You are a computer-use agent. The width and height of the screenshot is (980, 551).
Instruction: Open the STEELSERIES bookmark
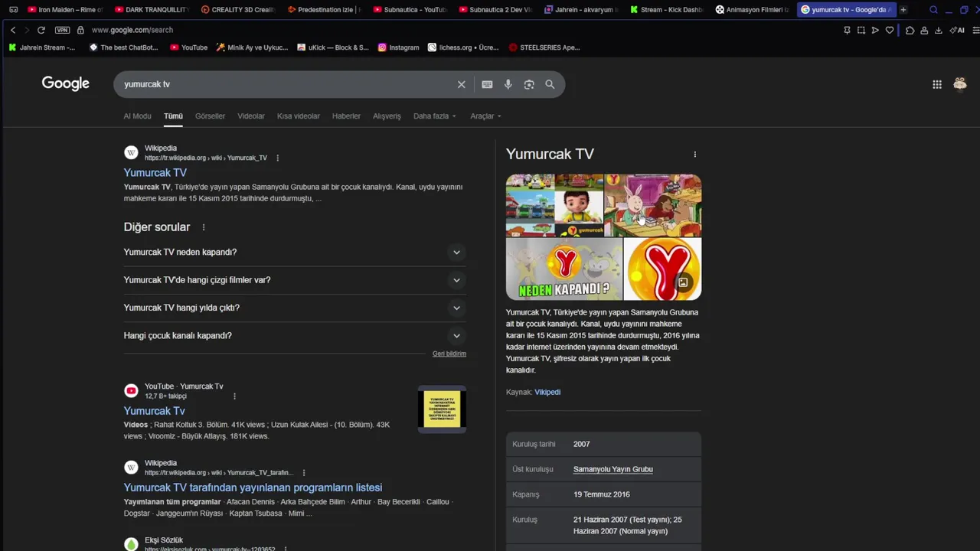point(544,47)
